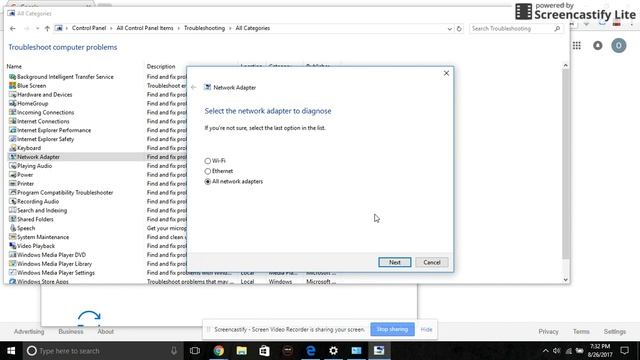Viewport: 640px width, 360px height.
Task: Click Internet Connections icon
Action: point(13,121)
